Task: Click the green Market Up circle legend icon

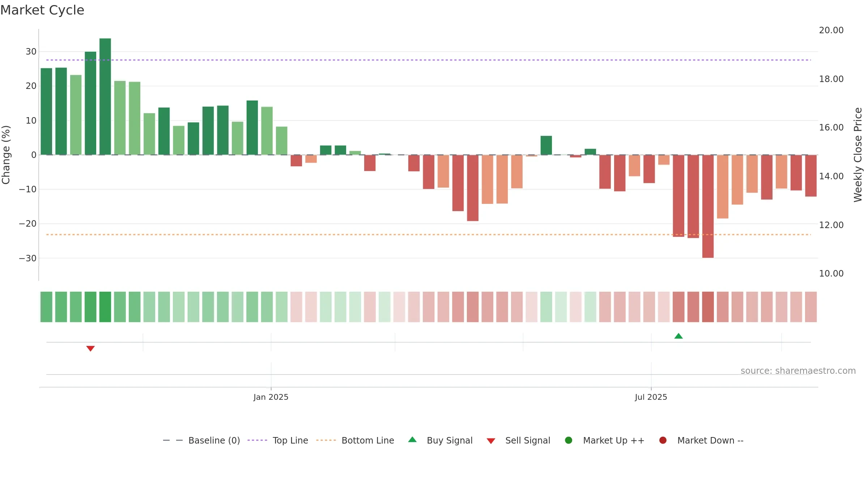Action: (x=569, y=440)
